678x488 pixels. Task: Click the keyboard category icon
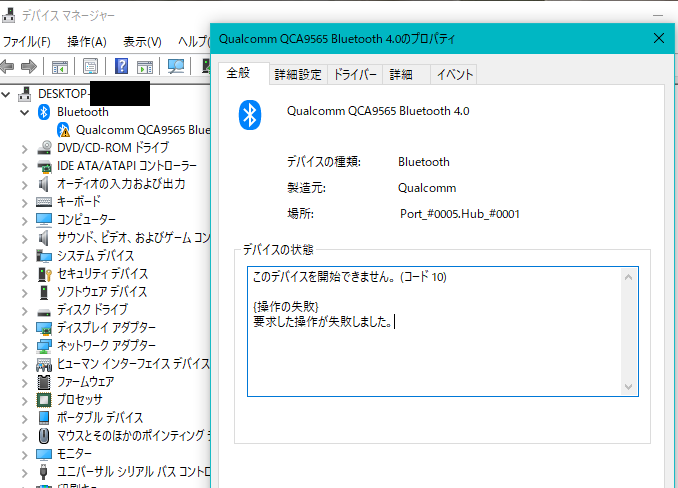[x=44, y=202]
